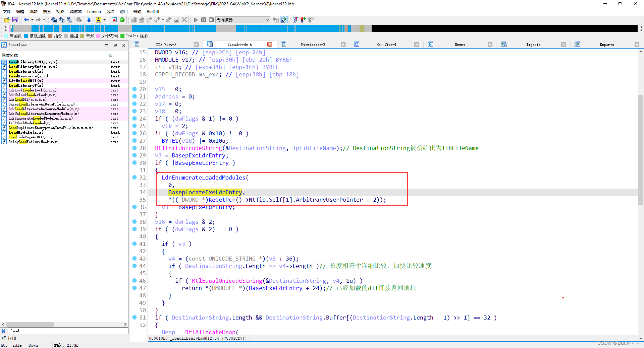Toggle breakpoint dot on line 32

click(135, 178)
